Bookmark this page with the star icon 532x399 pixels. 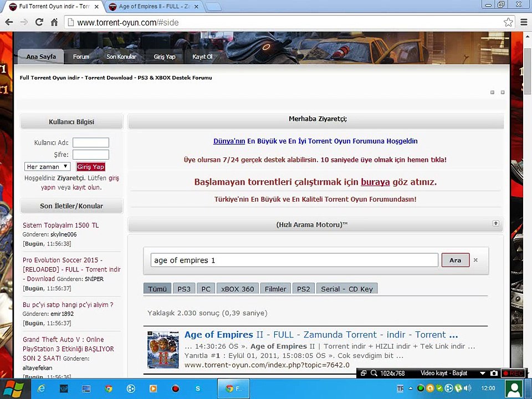(x=508, y=22)
